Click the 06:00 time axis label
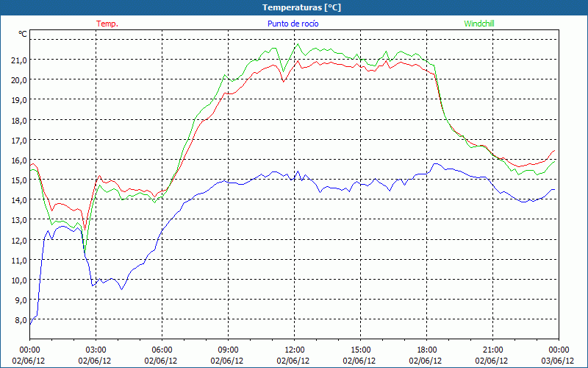The height and width of the screenshot is (368, 588). coord(162,350)
